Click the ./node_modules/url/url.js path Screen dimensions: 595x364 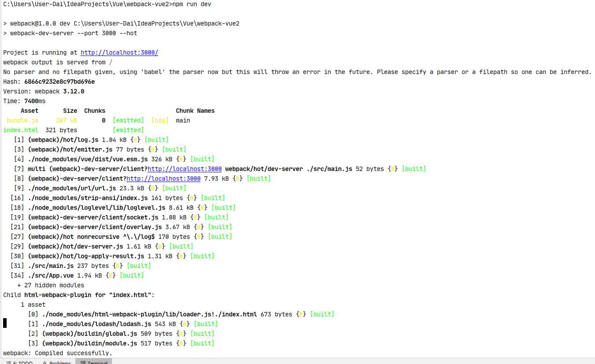click(x=72, y=188)
